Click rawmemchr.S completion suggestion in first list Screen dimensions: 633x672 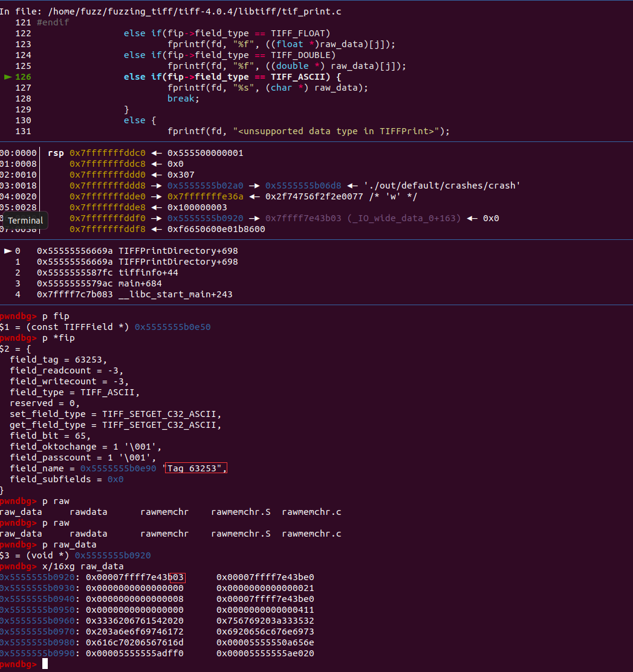coord(241,512)
